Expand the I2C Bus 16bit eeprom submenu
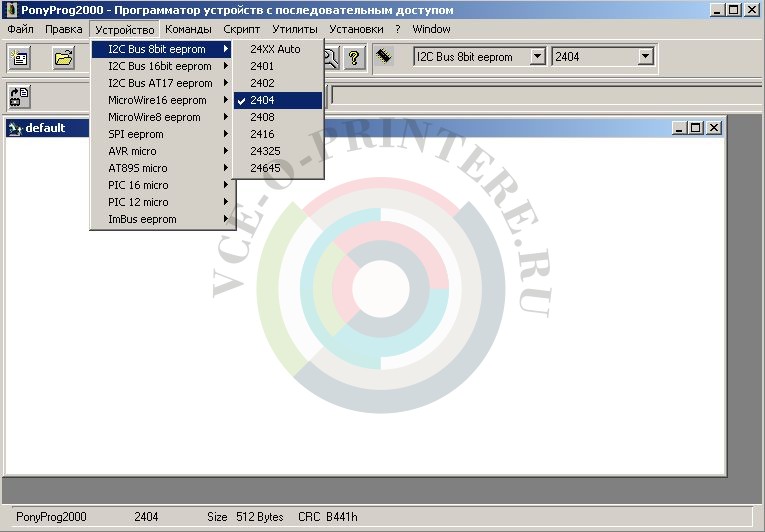The height and width of the screenshot is (532, 765). coord(161,66)
